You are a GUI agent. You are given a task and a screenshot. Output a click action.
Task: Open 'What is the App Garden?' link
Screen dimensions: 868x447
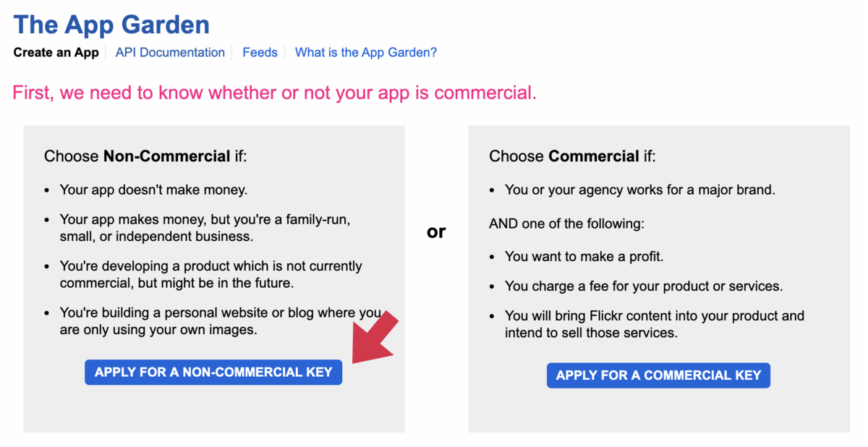(366, 52)
